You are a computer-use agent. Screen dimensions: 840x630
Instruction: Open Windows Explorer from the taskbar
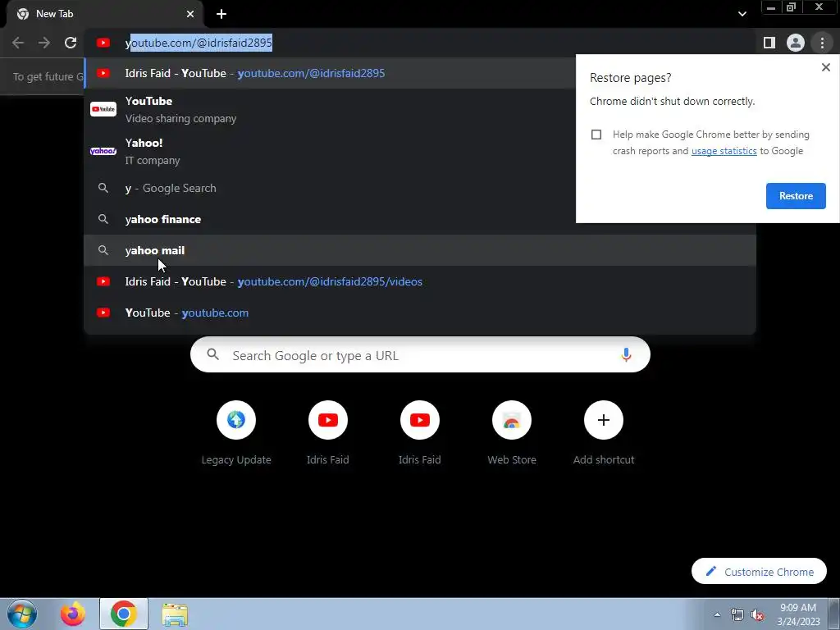[x=175, y=614]
